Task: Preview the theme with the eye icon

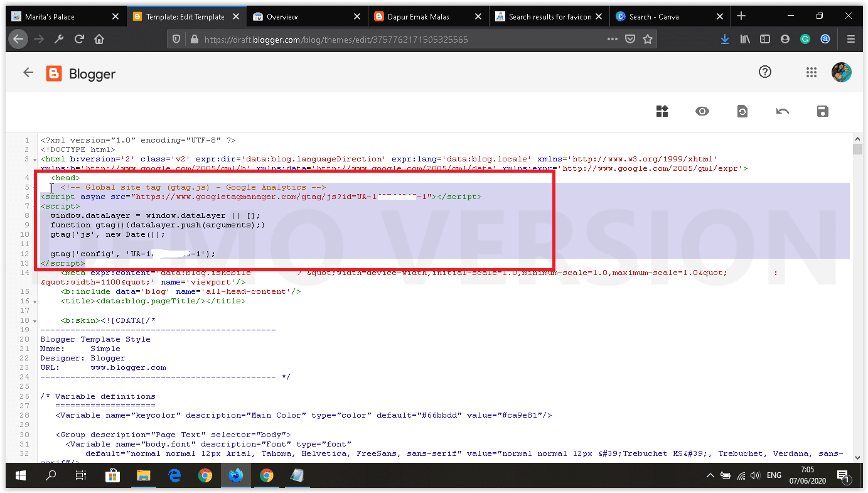Action: point(702,111)
